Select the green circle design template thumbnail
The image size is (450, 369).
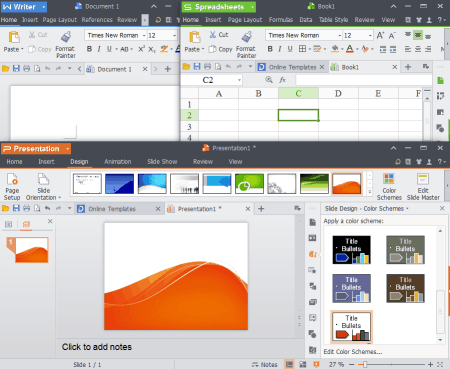249,184
